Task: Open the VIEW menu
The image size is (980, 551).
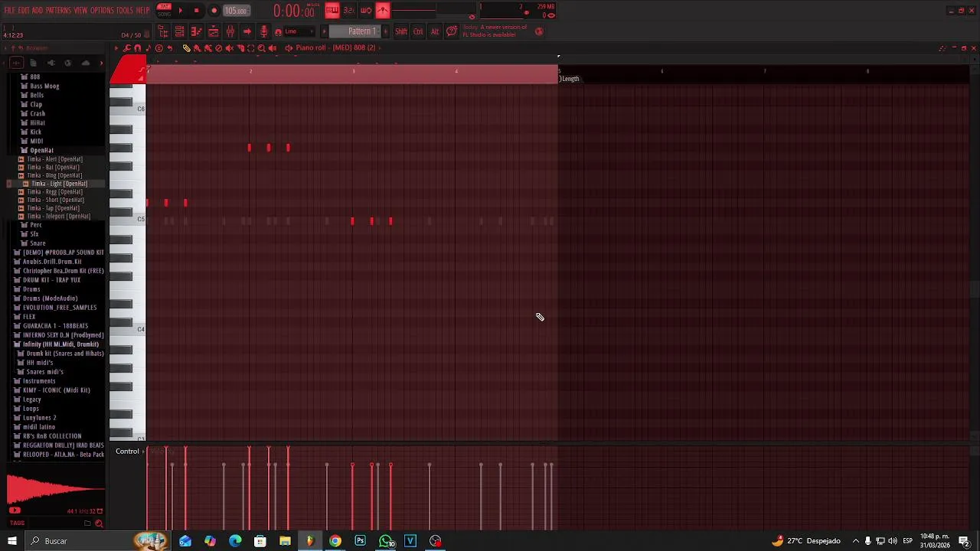Action: point(80,11)
